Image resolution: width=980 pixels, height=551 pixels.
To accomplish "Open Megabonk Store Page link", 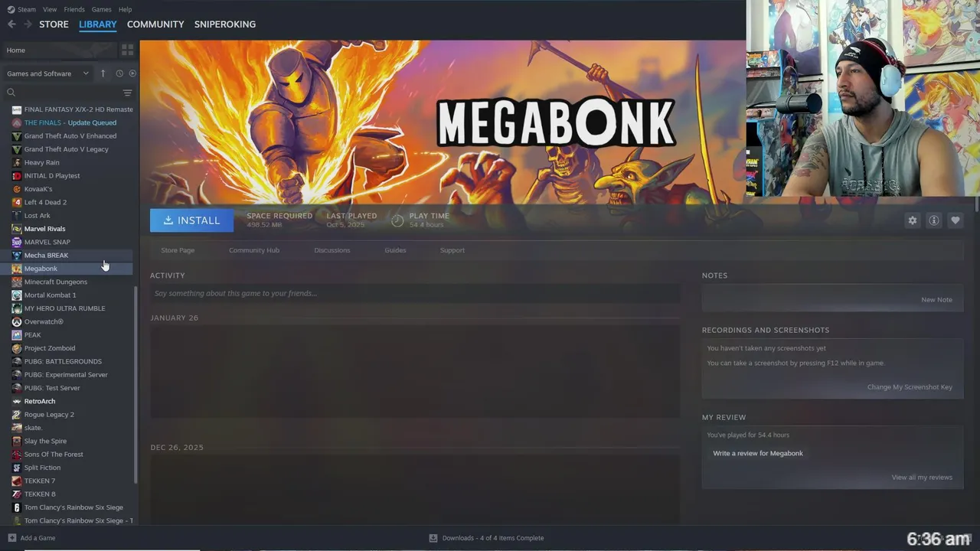I will pyautogui.click(x=178, y=250).
